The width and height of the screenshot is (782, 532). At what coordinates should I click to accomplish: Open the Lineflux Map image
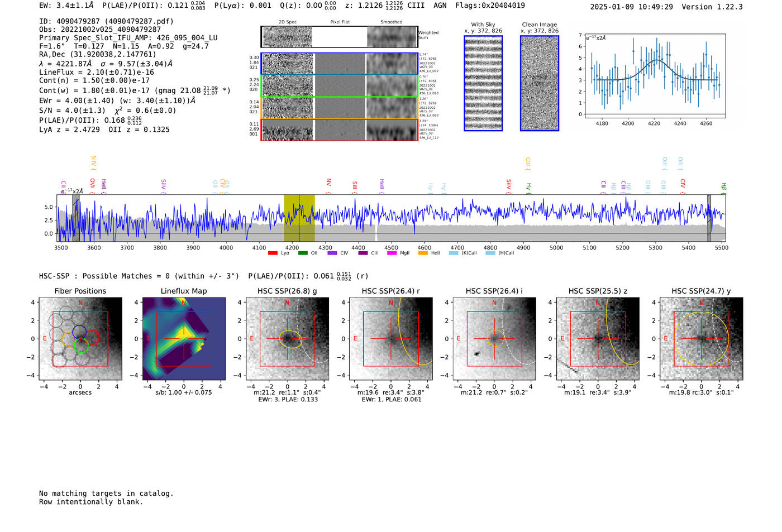[184, 339]
